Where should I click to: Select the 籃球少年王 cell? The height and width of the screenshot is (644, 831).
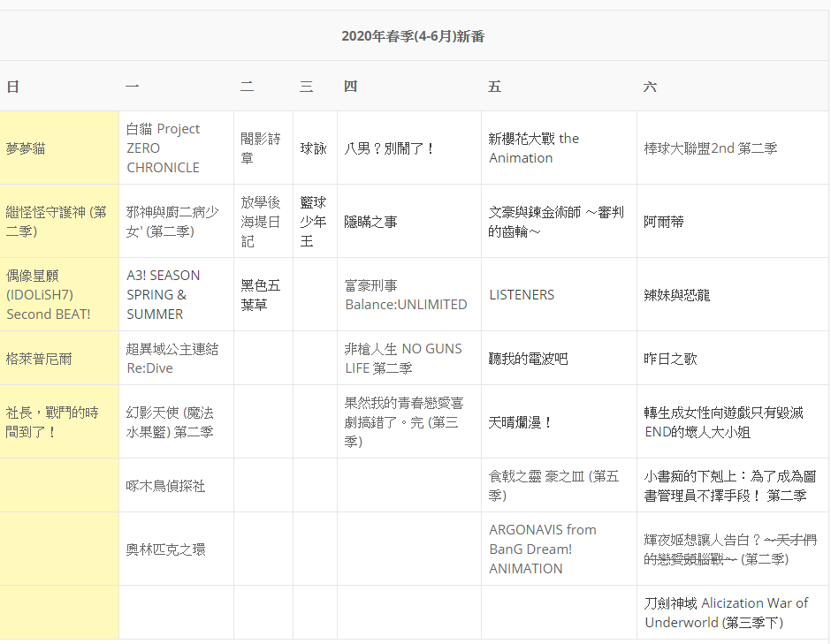pyautogui.click(x=313, y=222)
